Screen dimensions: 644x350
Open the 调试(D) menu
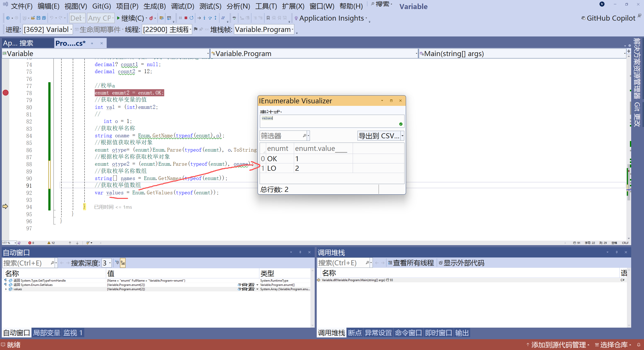(x=182, y=6)
